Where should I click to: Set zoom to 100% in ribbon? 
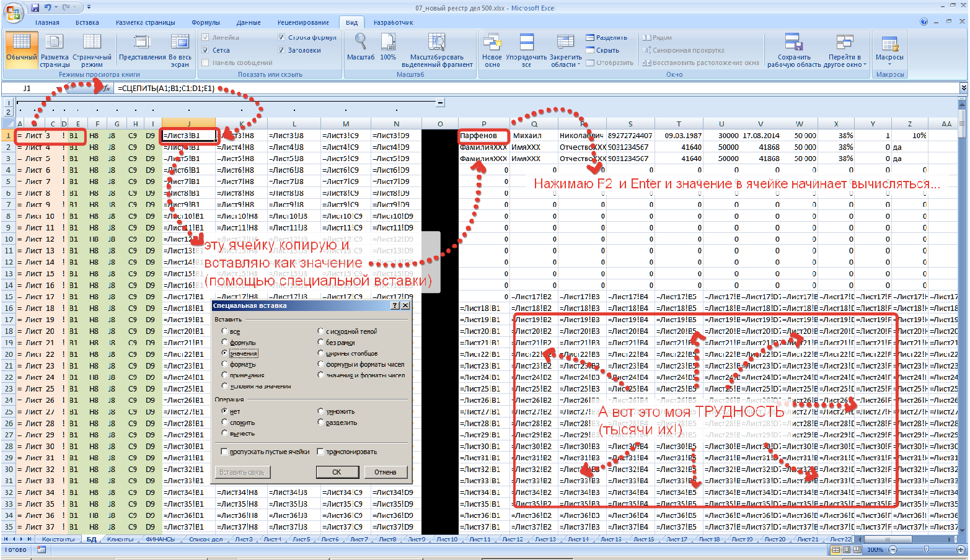(x=388, y=48)
